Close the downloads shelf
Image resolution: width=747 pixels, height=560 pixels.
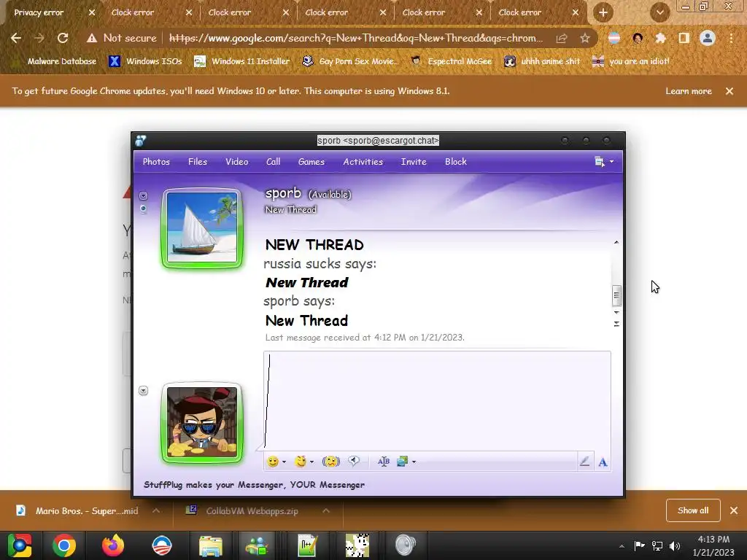pyautogui.click(x=734, y=510)
